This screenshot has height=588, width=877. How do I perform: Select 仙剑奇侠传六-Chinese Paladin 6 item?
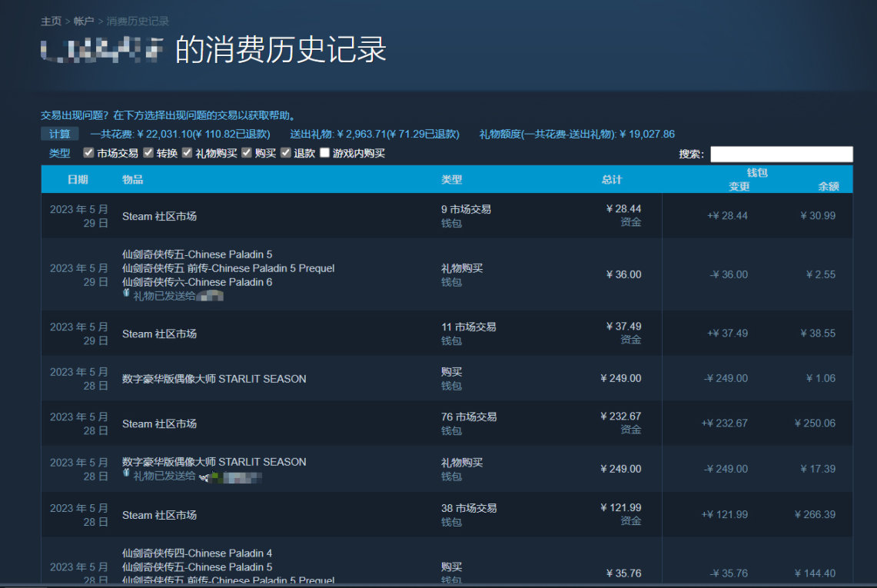197,283
